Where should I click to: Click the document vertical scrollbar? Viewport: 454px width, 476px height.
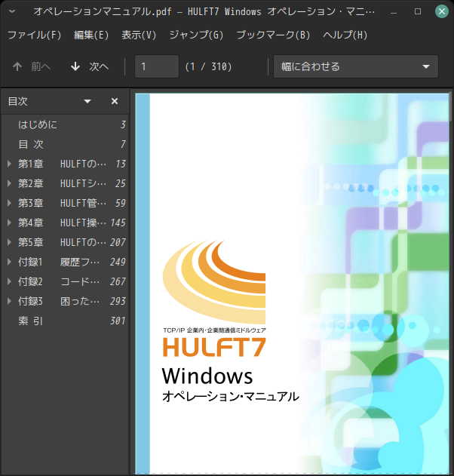[x=451, y=106]
